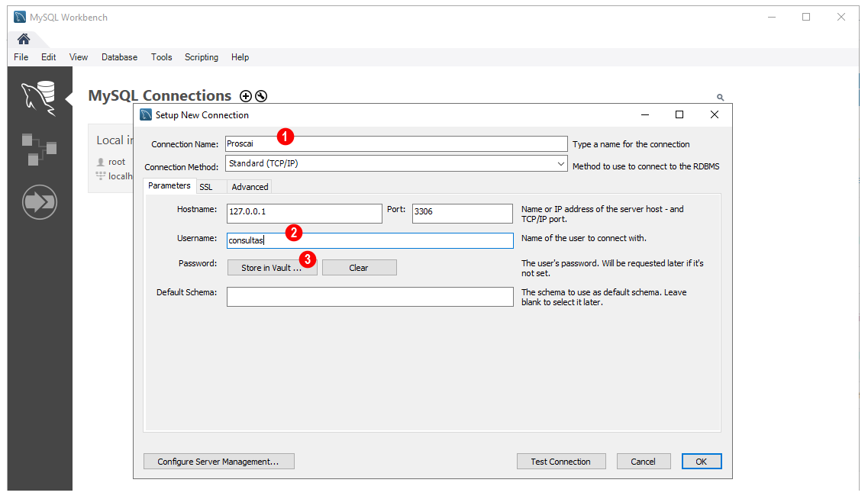Close the Setup New Connection dialog

coord(715,114)
